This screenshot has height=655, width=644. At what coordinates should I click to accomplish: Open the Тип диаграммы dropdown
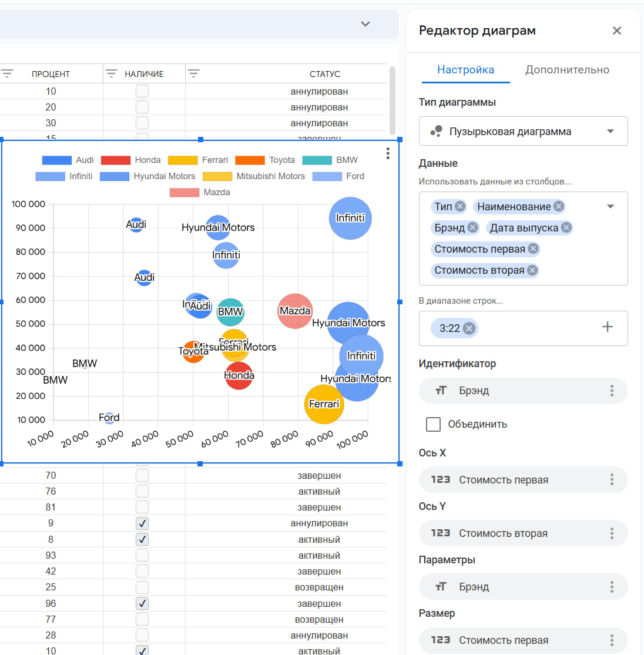(523, 131)
